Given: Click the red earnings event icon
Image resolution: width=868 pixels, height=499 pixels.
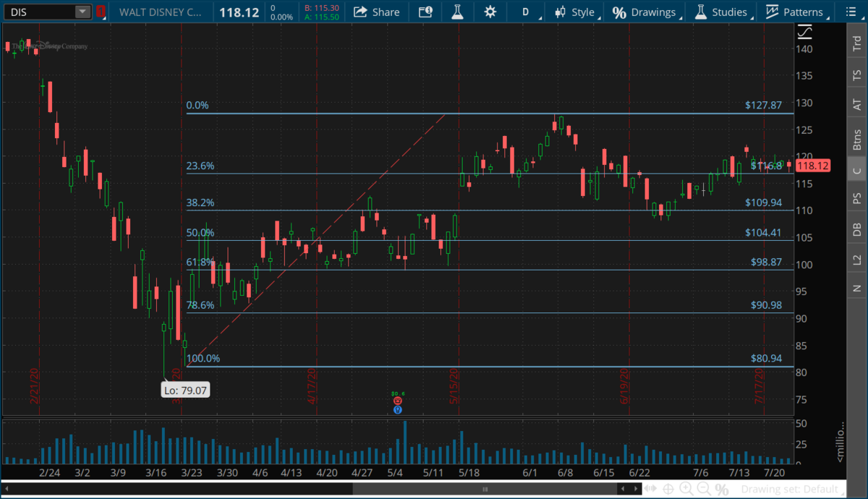Looking at the screenshot, I should coord(397,401).
